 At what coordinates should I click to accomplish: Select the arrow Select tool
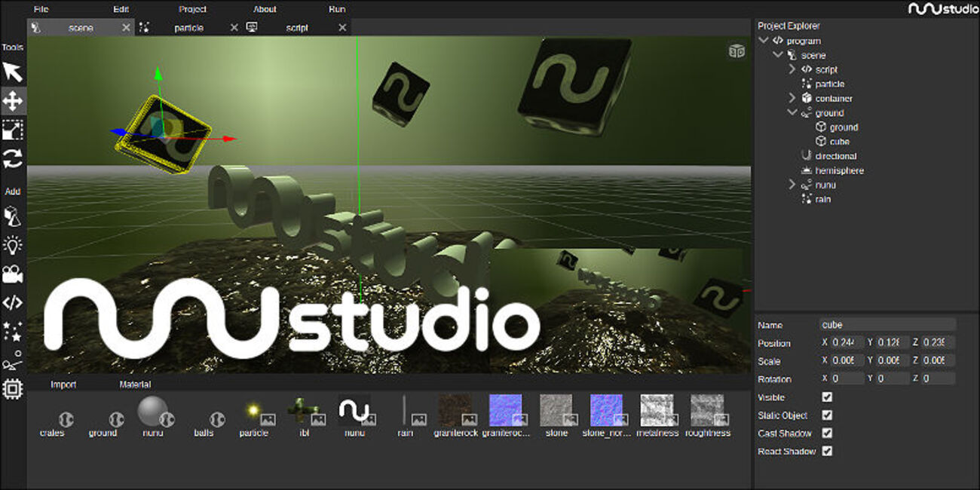pyautogui.click(x=13, y=72)
